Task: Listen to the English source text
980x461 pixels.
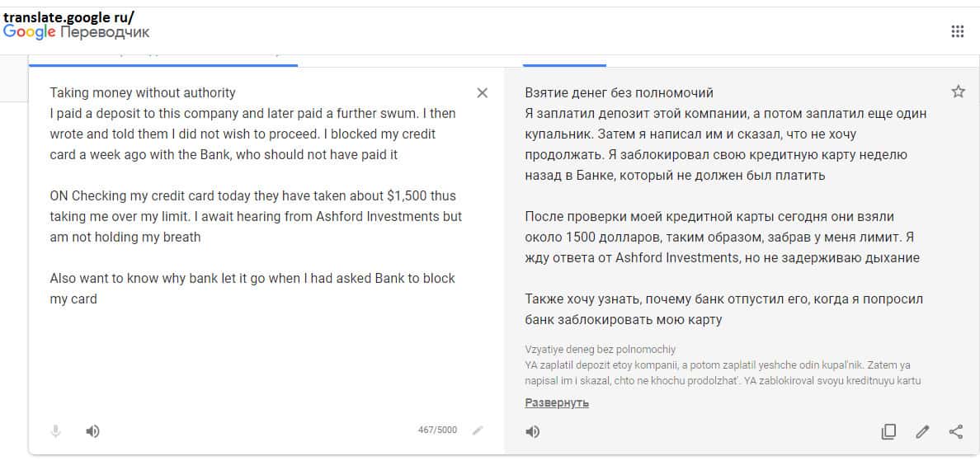Action: (x=93, y=430)
